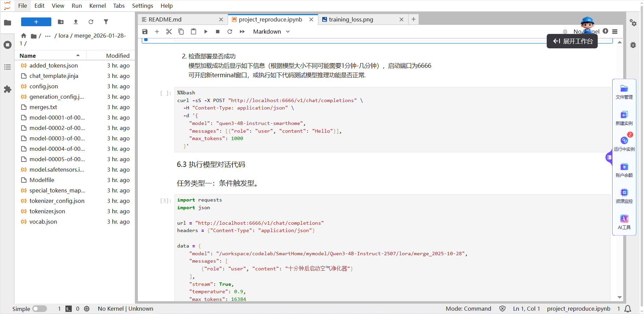Open the Kernel menu
The width and height of the screenshot is (644, 314).
97,6
